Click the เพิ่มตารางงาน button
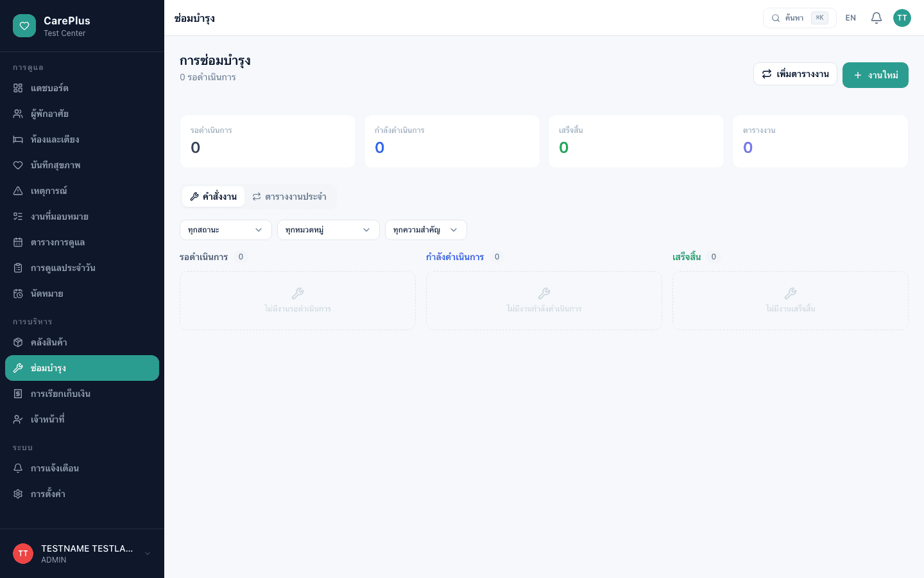Screen dimensions: 924x578 coord(795,74)
